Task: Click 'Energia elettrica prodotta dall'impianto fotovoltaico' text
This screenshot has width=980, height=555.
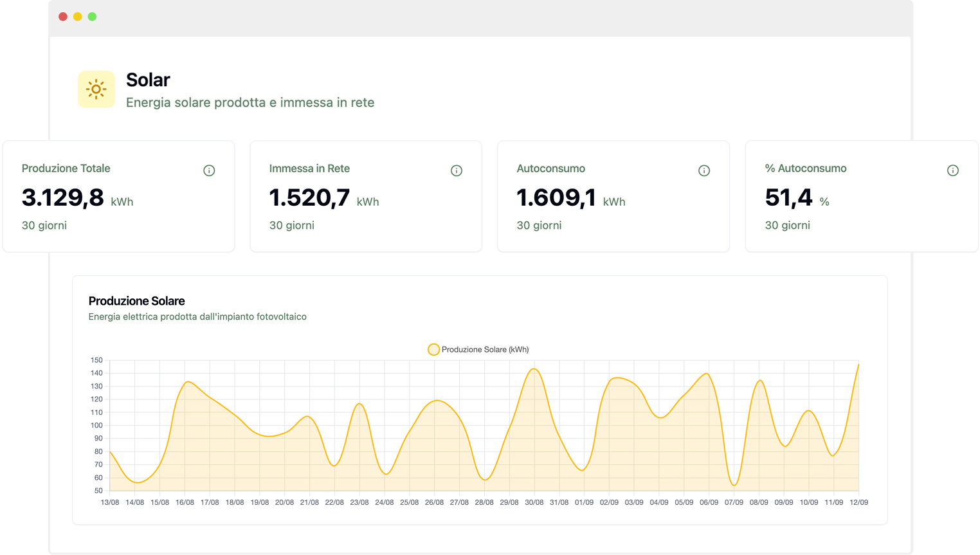Action: click(197, 316)
